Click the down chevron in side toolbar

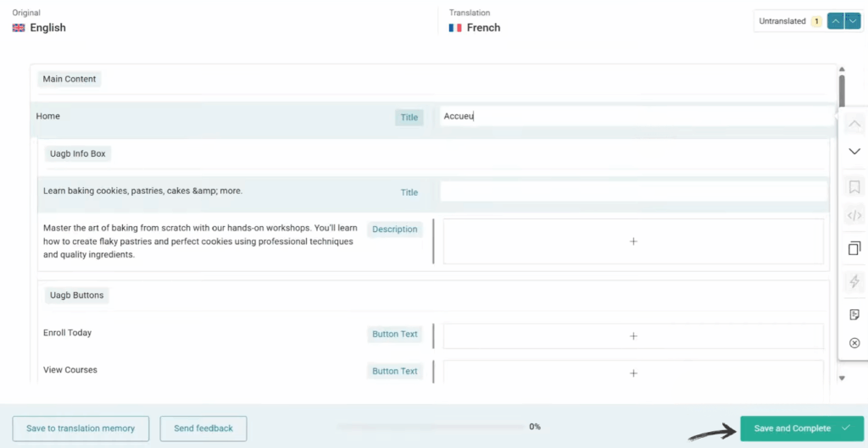coord(854,152)
